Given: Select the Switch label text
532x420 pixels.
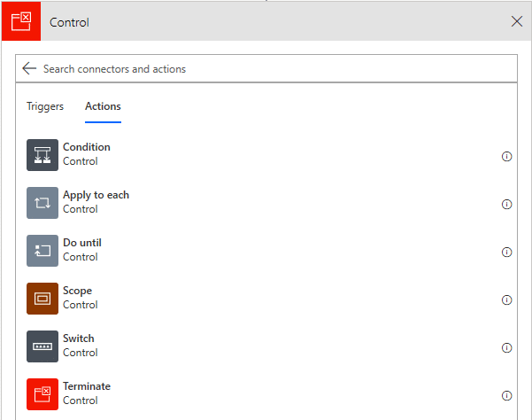Looking at the screenshot, I should [x=79, y=338].
